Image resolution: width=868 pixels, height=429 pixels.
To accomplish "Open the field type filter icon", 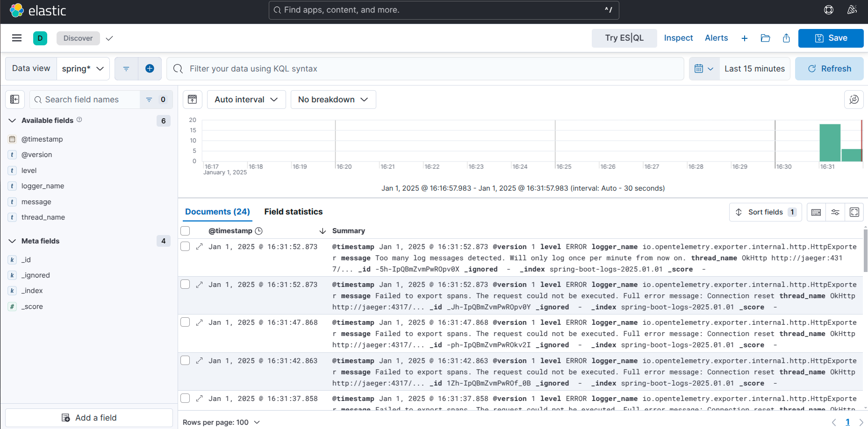I will [156, 100].
